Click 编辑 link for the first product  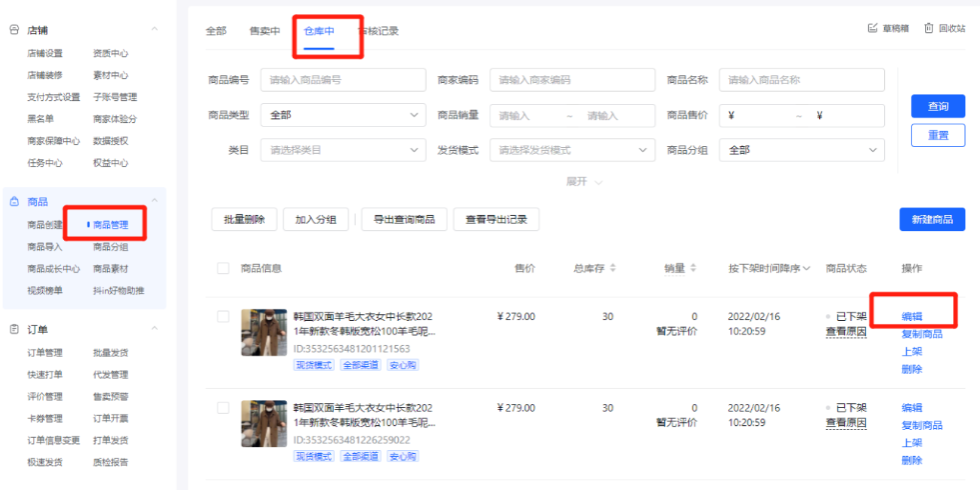tap(911, 316)
